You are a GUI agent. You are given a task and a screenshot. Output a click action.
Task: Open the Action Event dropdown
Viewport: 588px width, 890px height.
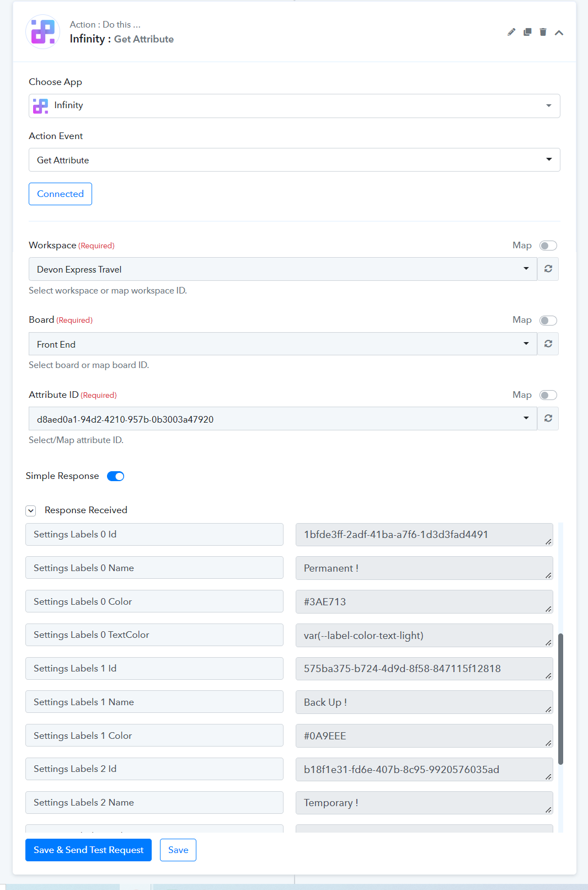(x=295, y=160)
